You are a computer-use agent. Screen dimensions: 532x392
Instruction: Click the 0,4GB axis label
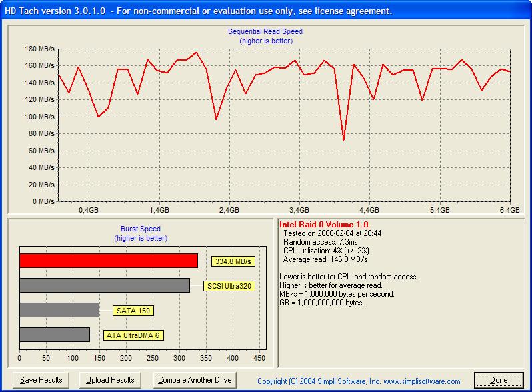[x=89, y=210]
